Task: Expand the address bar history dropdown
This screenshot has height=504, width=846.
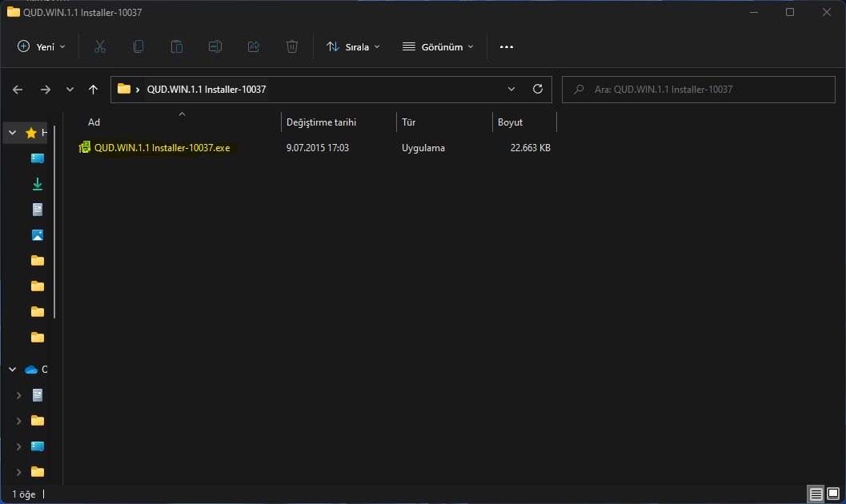Action: coord(512,89)
